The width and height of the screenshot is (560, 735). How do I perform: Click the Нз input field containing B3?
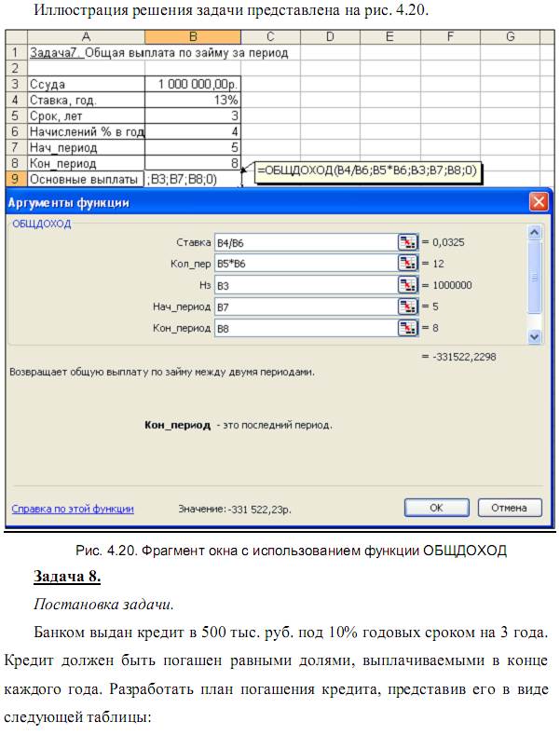[305, 285]
